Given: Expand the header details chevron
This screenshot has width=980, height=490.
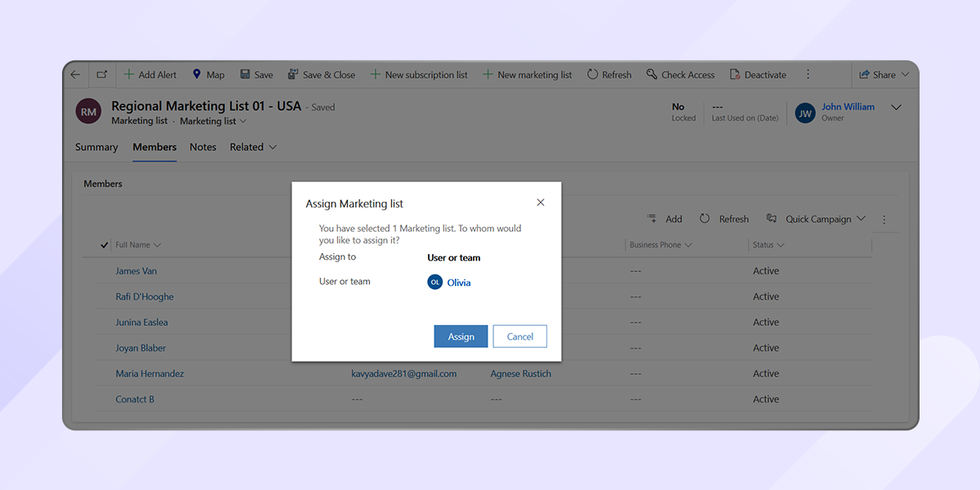Looking at the screenshot, I should (x=896, y=107).
